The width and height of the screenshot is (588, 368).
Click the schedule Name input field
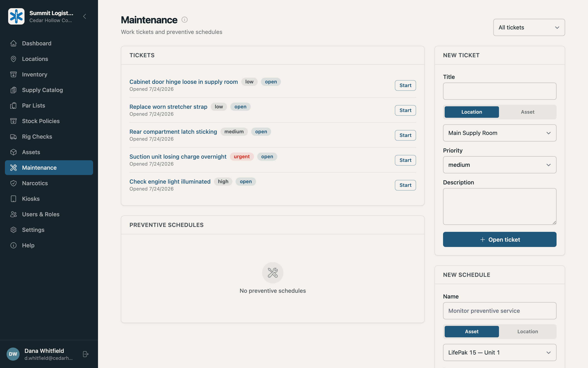coord(500,311)
